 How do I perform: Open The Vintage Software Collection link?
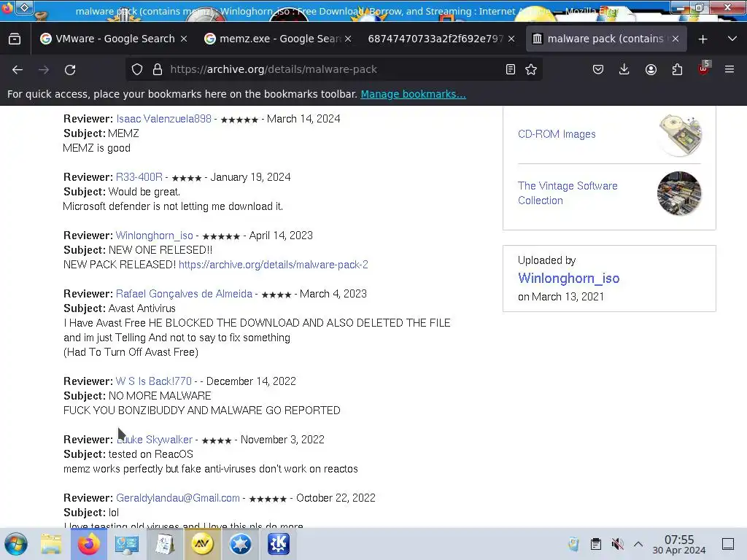[568, 192]
